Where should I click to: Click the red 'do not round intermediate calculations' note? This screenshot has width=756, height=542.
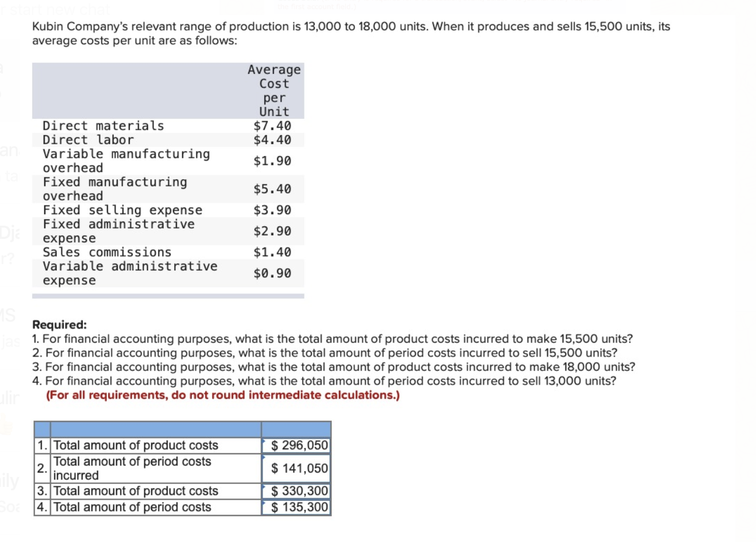pos(223,395)
